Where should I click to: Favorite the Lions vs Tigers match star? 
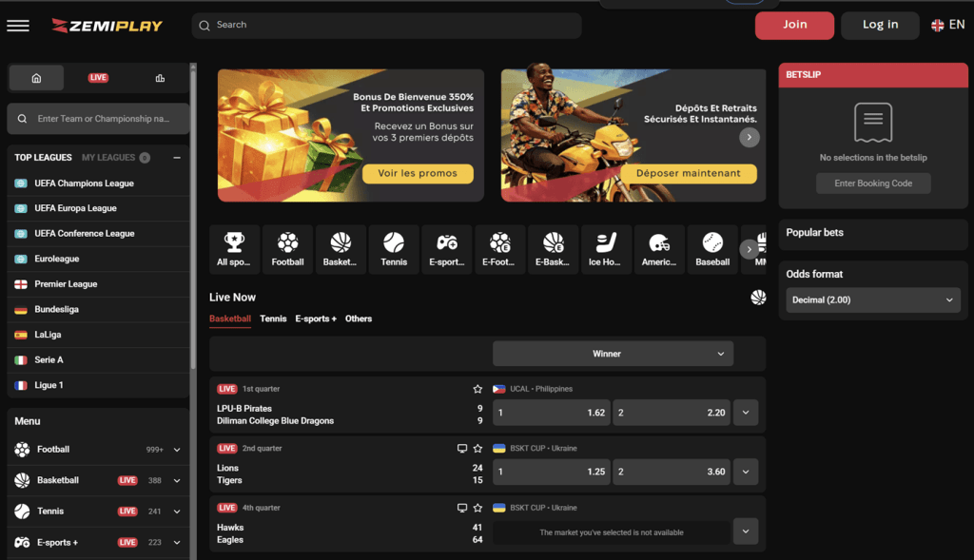coord(477,449)
